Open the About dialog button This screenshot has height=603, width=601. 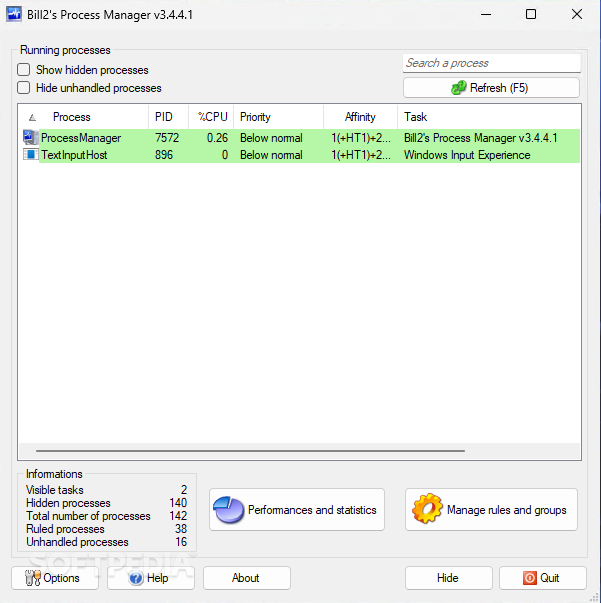coord(247,578)
